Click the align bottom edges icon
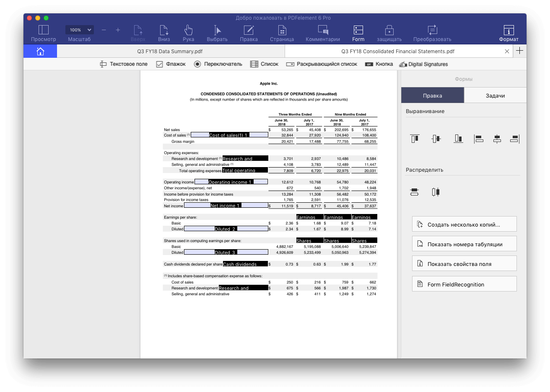550x392 pixels. pos(458,139)
